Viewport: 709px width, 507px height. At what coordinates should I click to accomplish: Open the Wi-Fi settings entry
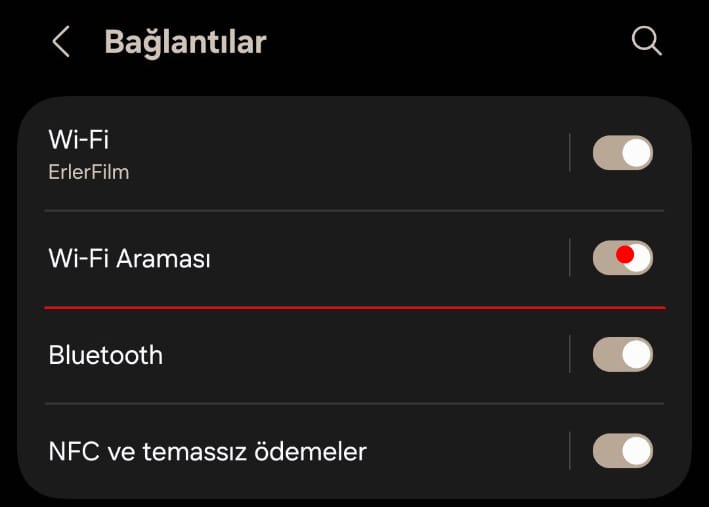(79, 140)
